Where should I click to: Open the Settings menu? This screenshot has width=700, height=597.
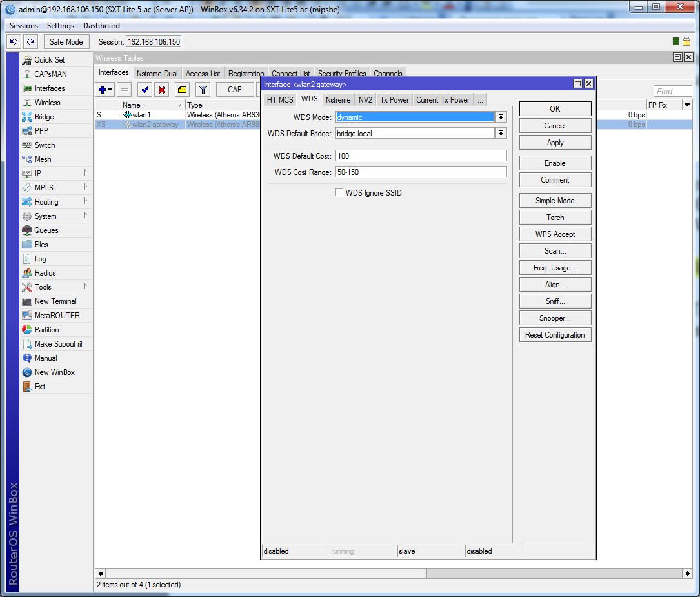pos(61,26)
